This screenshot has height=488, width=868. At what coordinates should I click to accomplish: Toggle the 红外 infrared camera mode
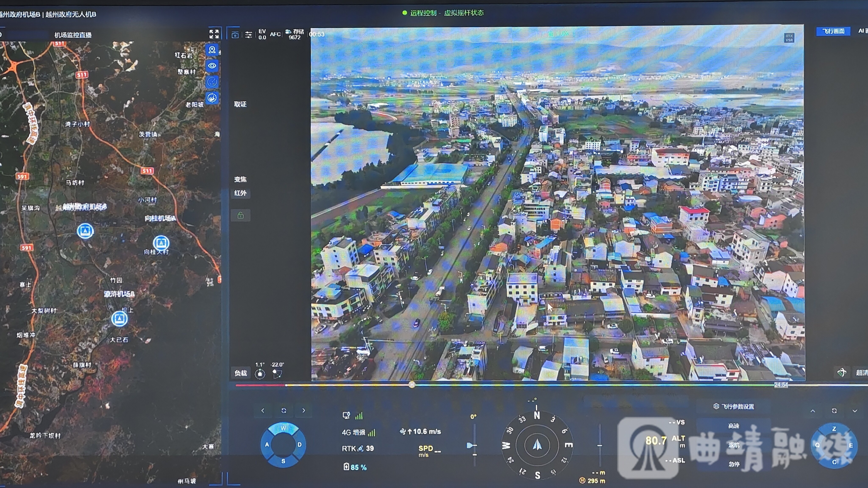(x=240, y=193)
